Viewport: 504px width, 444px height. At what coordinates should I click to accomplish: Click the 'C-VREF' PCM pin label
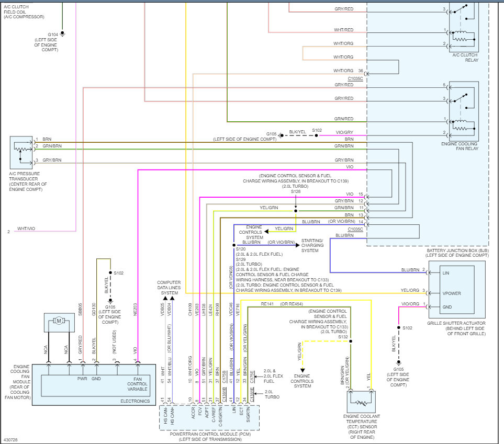click(x=214, y=415)
